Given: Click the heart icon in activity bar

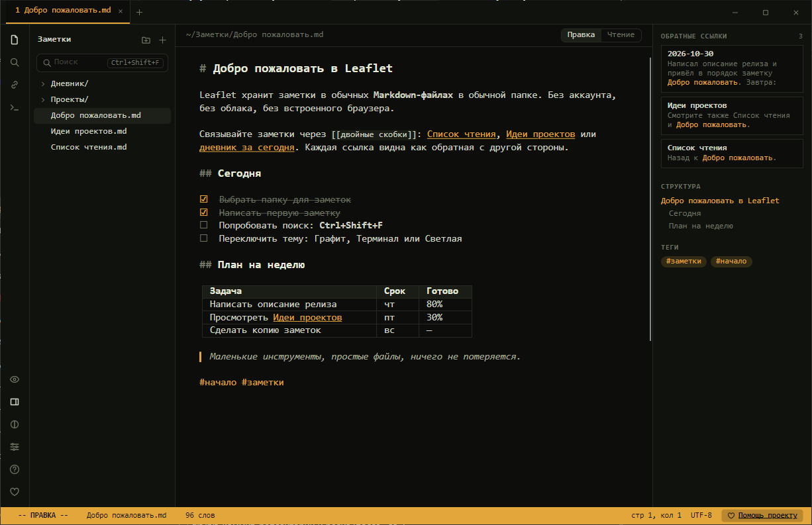Looking at the screenshot, I should coord(15,492).
